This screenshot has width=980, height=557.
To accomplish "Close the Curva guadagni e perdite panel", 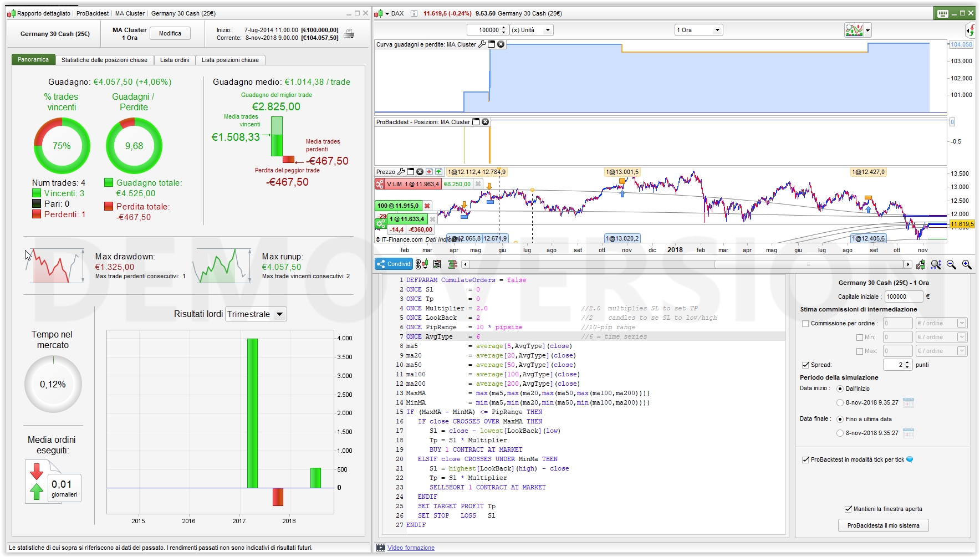I will pos(501,44).
